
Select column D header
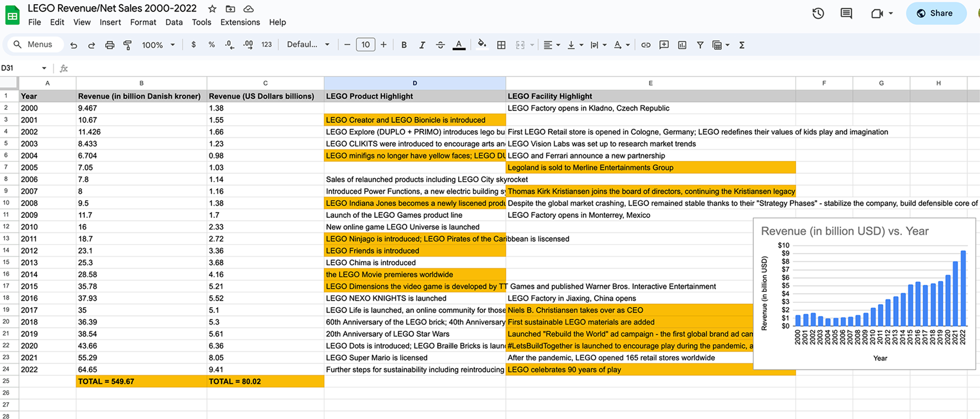point(415,83)
